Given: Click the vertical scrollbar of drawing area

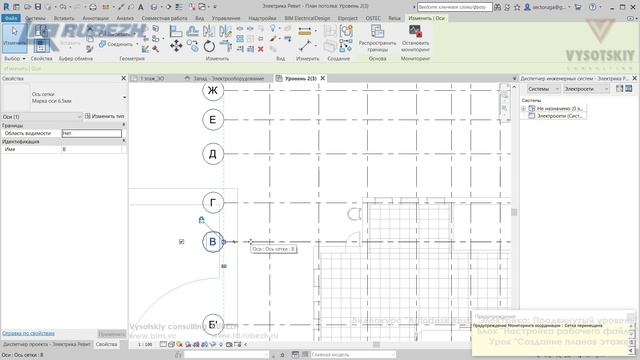Looking at the screenshot, I should 514,212.
